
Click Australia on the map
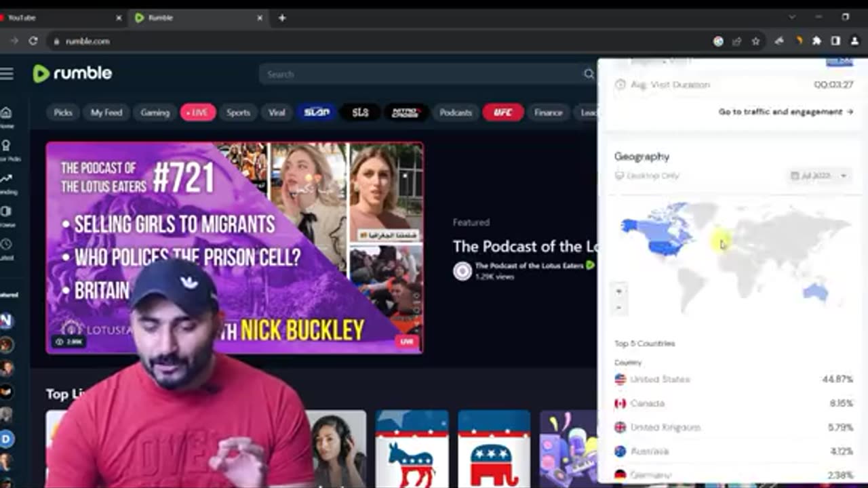click(x=816, y=291)
